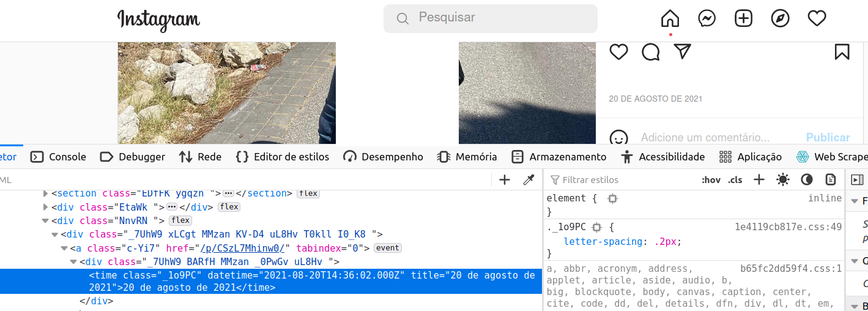This screenshot has height=311, width=868.
Task: Open the Acessibilidade tab
Action: pos(662,157)
